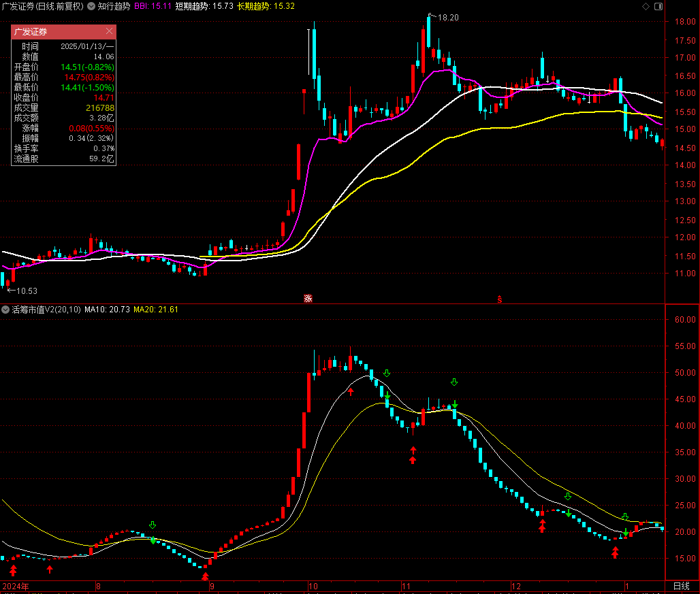700x594 pixels.
Task: Select month 10 on the date axis
Action: pos(313,586)
